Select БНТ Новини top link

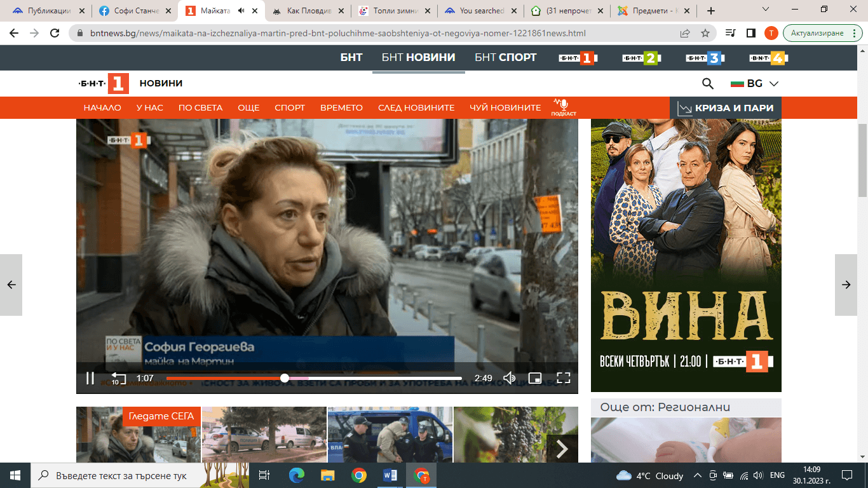click(418, 57)
